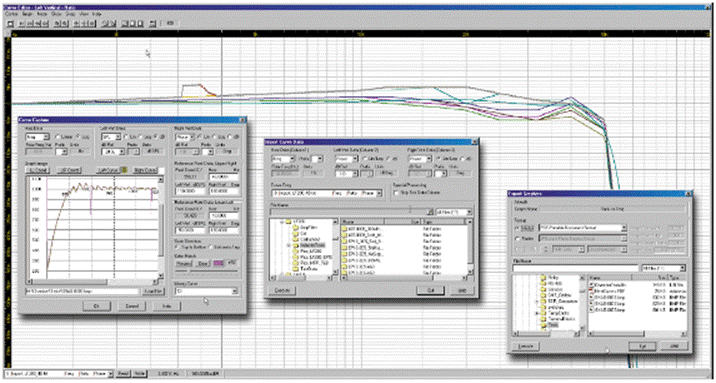Open Horz Data dropdown in Import Curve Data
The height and width of the screenshot is (383, 716).
[283, 159]
